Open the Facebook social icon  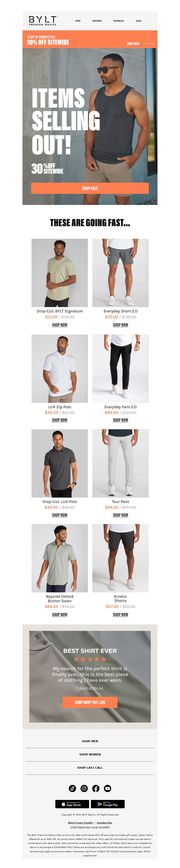point(96,788)
